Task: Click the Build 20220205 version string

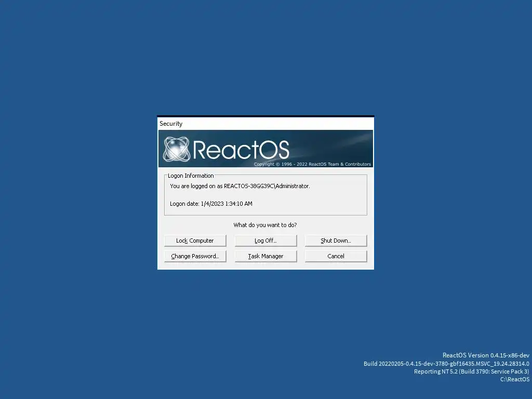Action: (446, 363)
